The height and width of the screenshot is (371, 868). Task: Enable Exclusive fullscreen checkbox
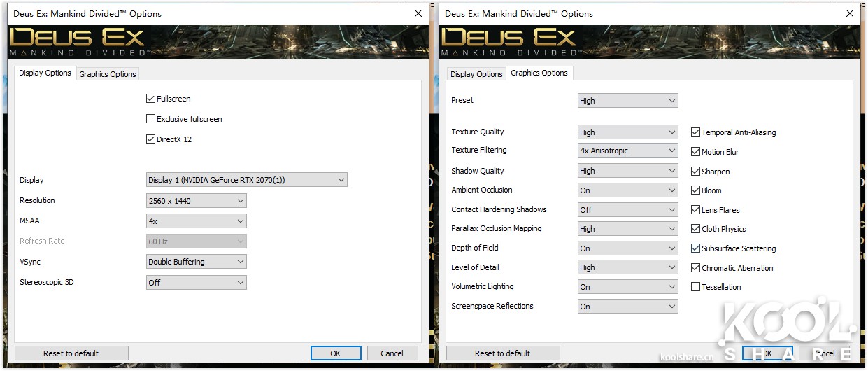(x=150, y=119)
